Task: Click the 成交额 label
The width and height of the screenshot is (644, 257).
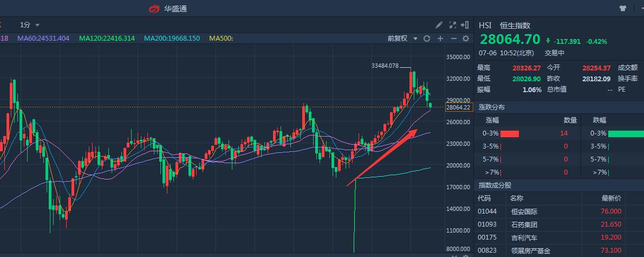Action: coord(628,68)
